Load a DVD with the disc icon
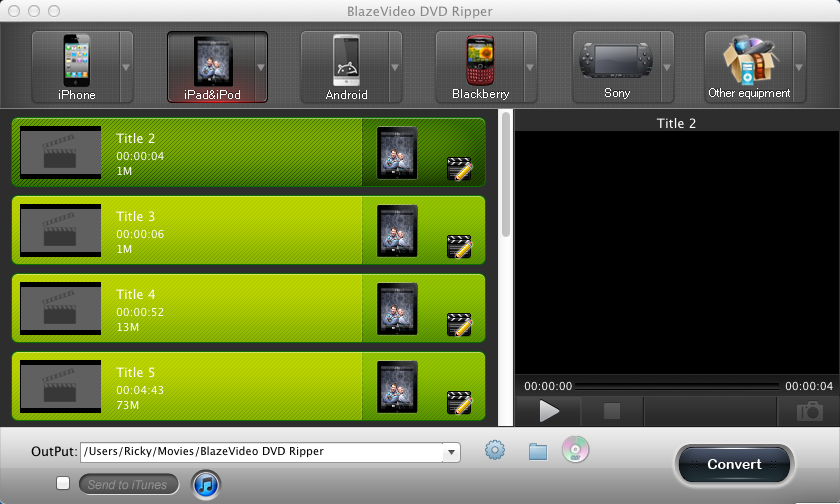 (575, 449)
